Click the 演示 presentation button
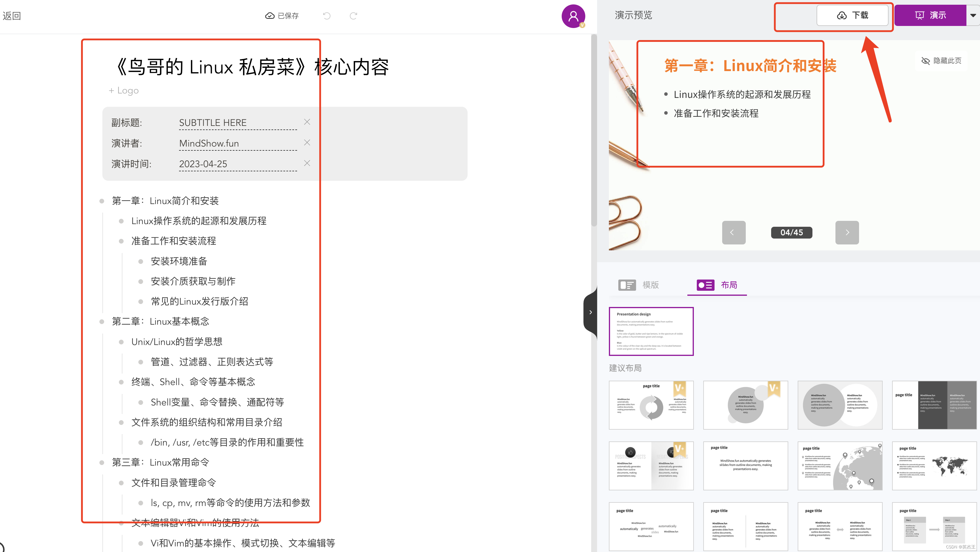The width and height of the screenshot is (980, 552). [x=931, y=15]
